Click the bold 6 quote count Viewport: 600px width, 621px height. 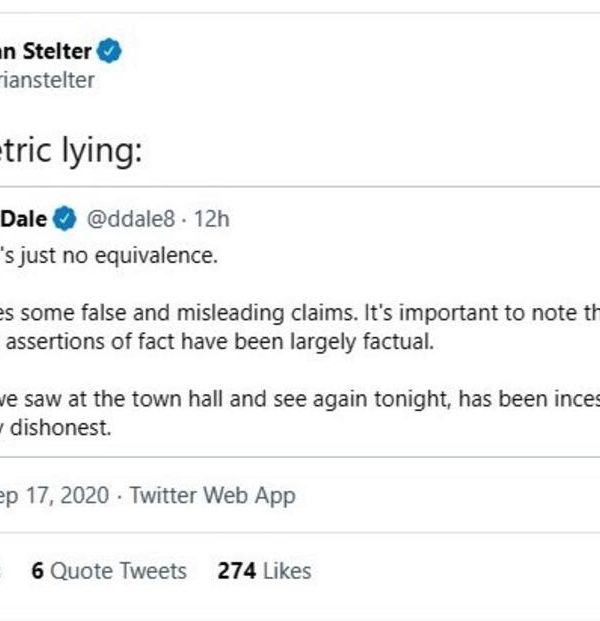click(38, 571)
